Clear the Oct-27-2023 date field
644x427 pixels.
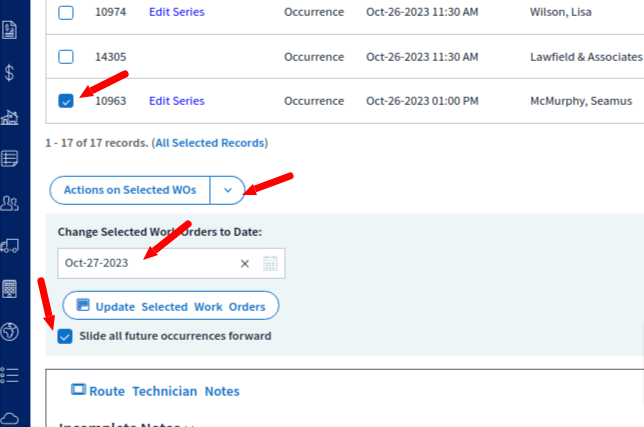[245, 264]
